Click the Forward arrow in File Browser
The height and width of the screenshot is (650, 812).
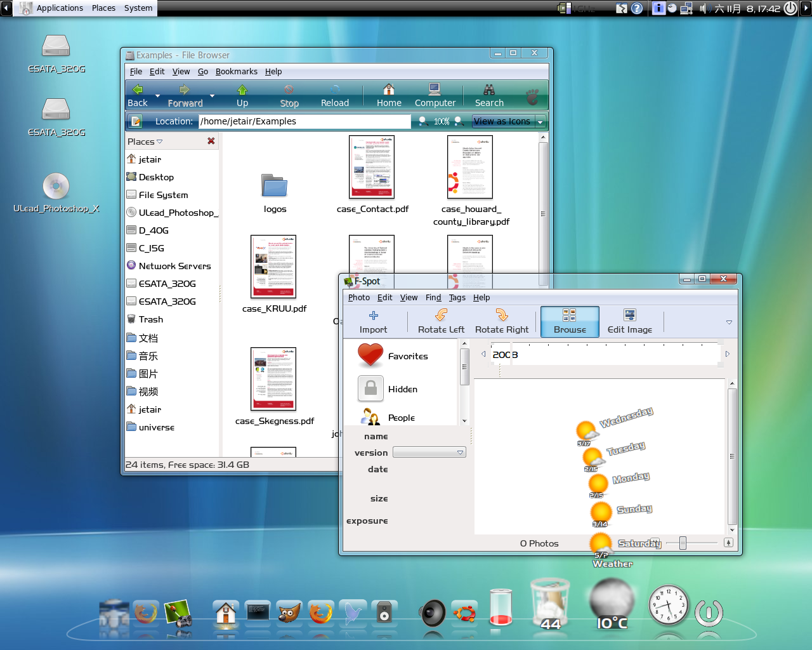(x=185, y=96)
